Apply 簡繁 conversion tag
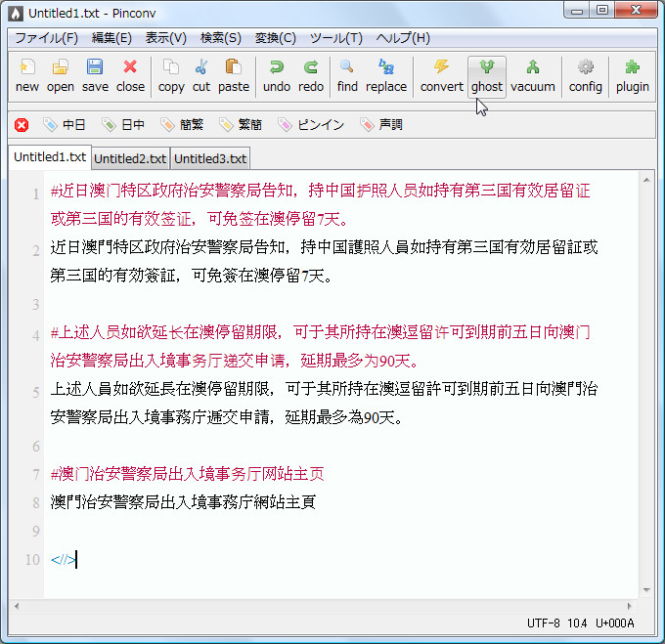 (x=182, y=124)
